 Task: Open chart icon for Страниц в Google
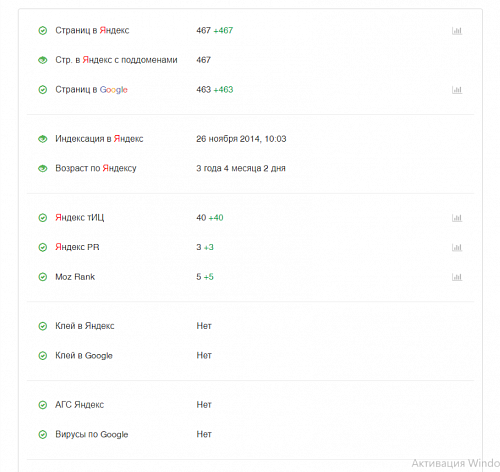click(457, 90)
